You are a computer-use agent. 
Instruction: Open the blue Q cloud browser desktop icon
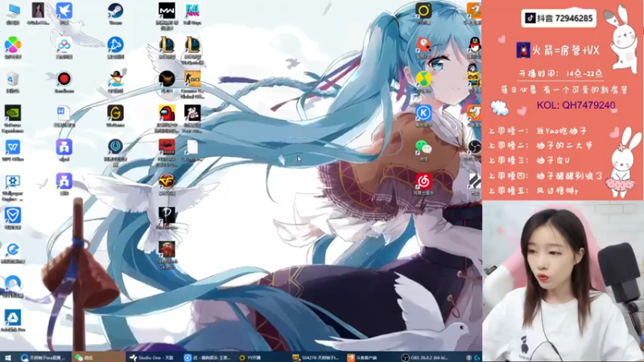pos(13,283)
